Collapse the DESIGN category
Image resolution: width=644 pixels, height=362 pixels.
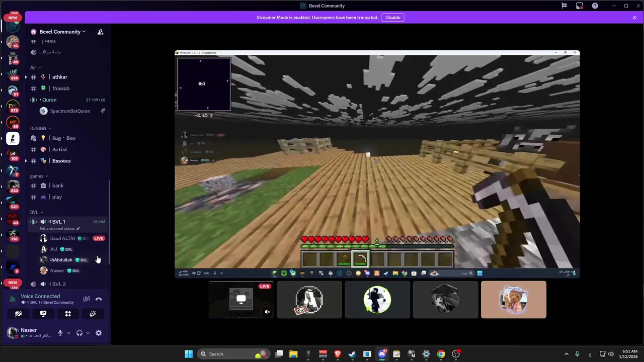[x=40, y=128]
